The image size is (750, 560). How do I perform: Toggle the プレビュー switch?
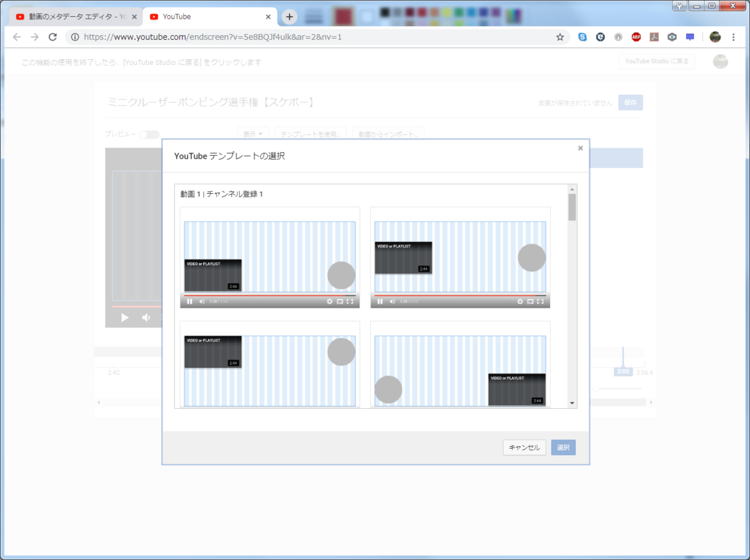149,134
